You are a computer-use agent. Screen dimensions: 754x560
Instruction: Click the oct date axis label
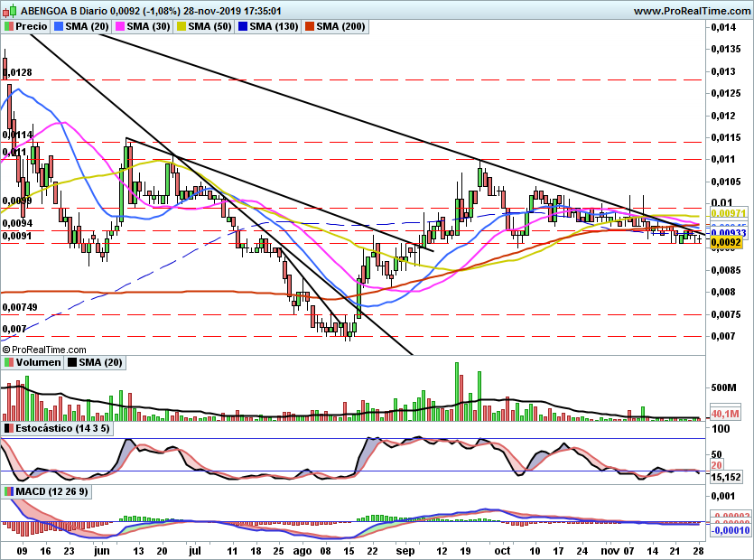tap(502, 551)
